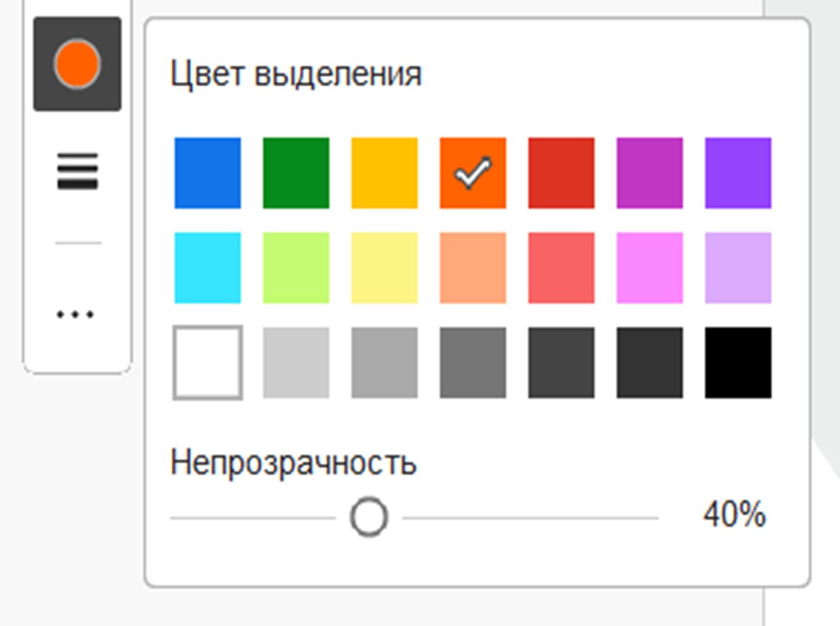
Task: Click the checkmark on the selected orange swatch
Action: [x=472, y=172]
